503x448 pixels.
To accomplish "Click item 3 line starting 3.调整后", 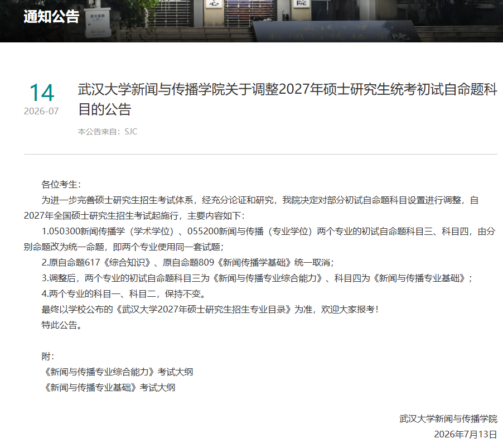I will tap(257, 278).
